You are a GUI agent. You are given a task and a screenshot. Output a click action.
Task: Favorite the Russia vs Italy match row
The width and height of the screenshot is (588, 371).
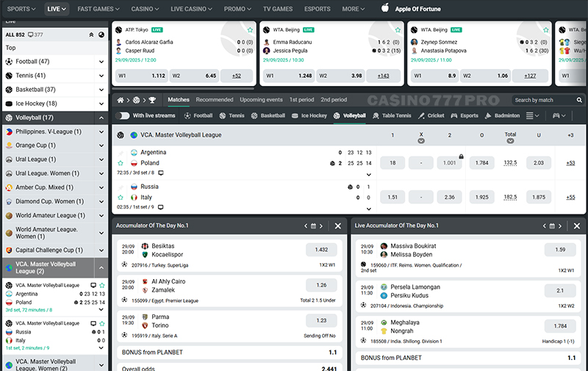(x=121, y=198)
